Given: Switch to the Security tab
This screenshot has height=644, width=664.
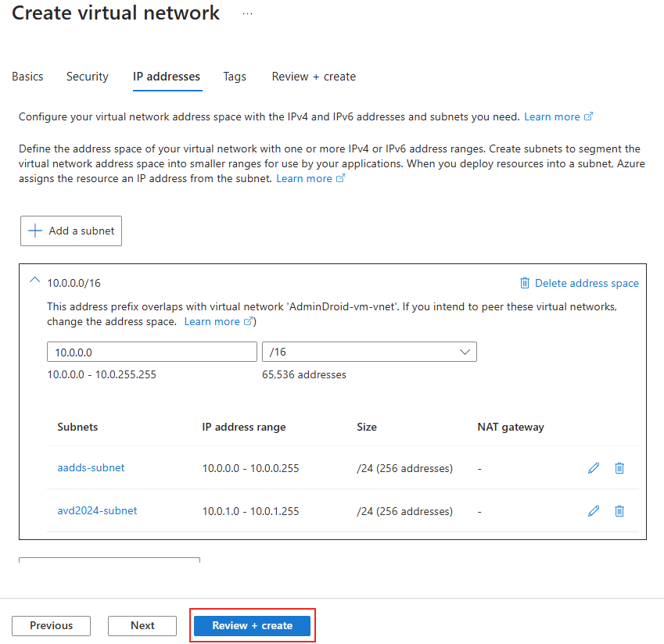Looking at the screenshot, I should [88, 77].
